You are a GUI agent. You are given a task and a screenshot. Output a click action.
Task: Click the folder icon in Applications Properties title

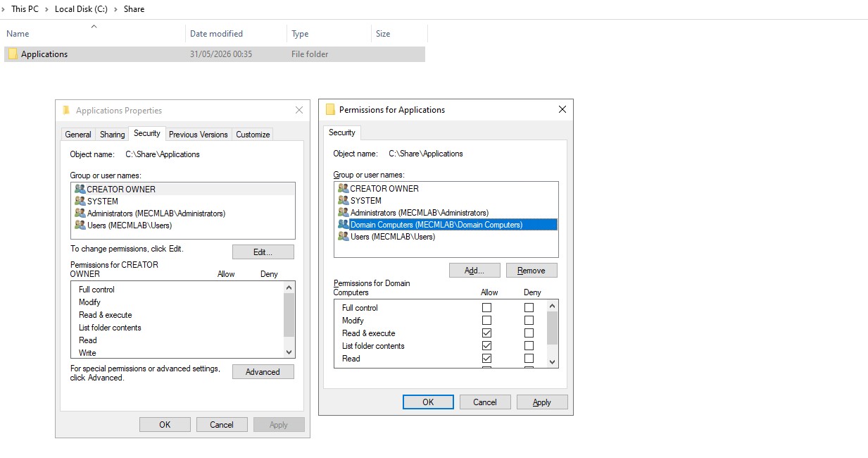(x=66, y=111)
